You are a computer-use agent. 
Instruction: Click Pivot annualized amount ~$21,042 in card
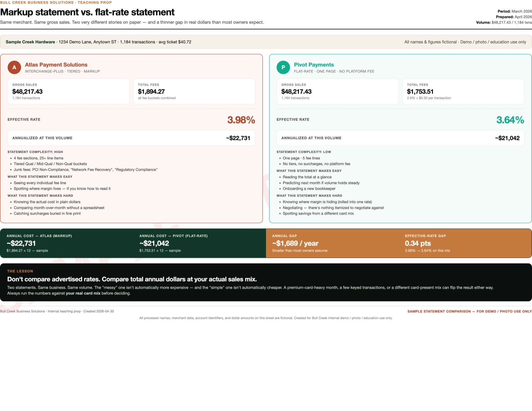pos(507,138)
